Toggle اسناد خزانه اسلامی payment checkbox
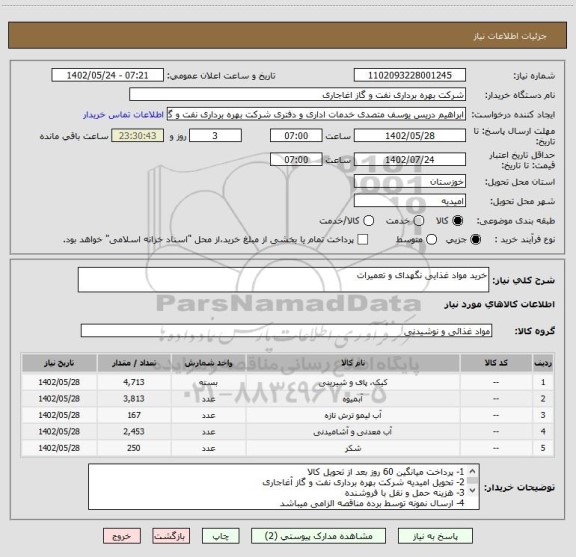The image size is (576, 557). pos(363,240)
